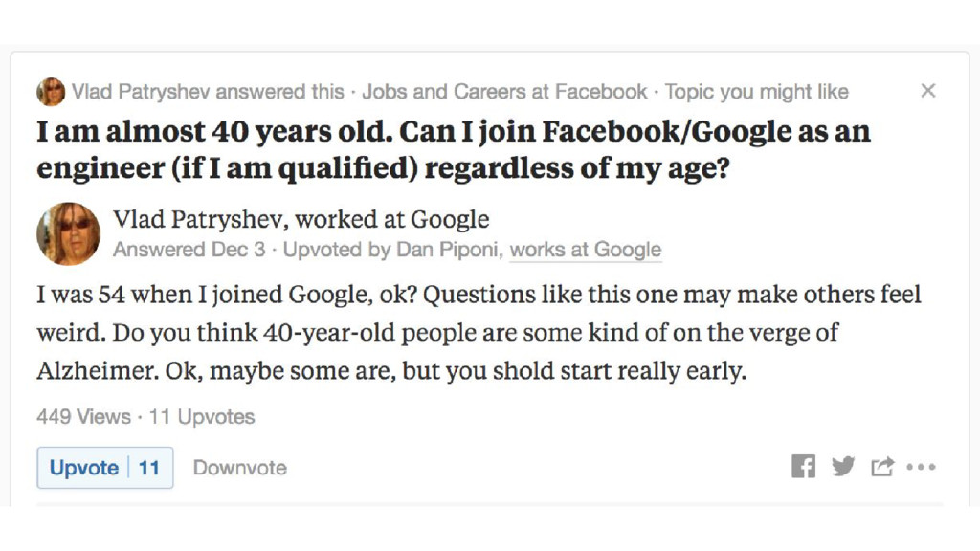
Task: Open author name 'Vlad Patryshev, worked at Google'
Action: (301, 219)
